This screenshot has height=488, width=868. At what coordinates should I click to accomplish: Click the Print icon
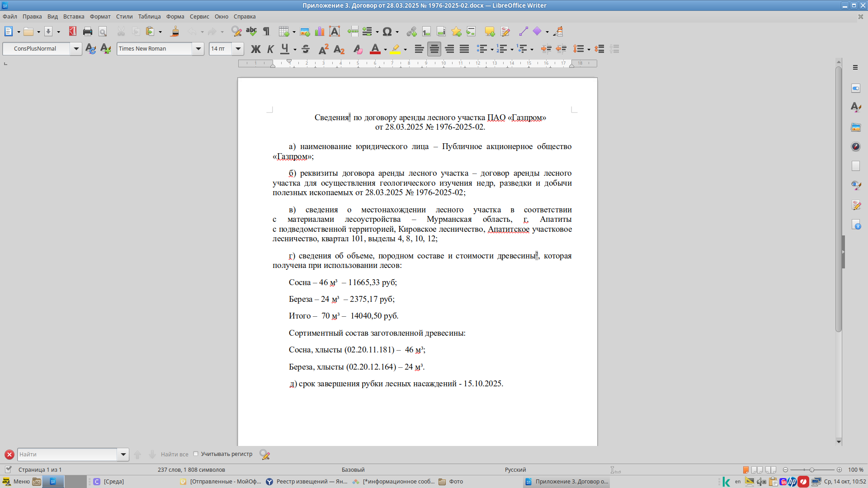click(88, 31)
